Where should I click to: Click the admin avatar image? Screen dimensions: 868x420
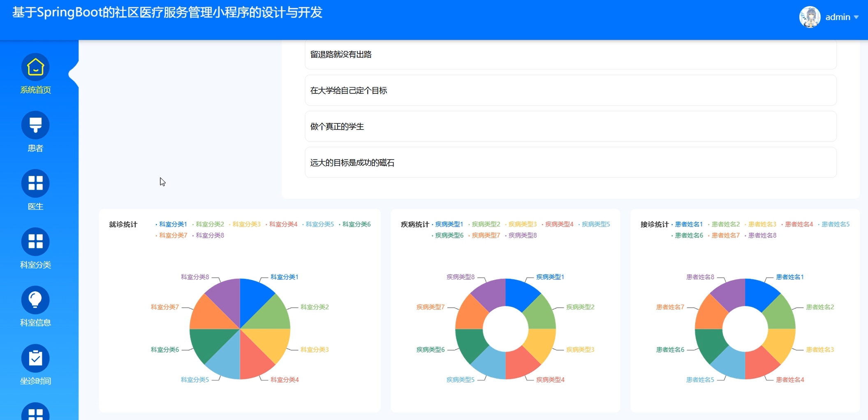(x=810, y=17)
